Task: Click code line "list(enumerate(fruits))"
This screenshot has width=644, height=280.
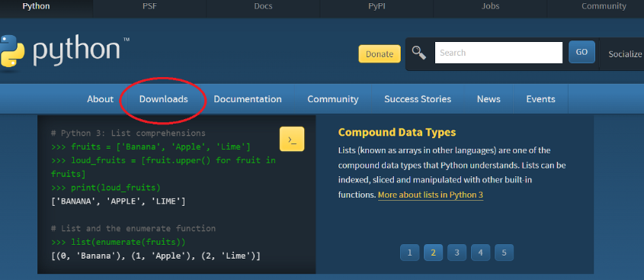Action: pos(118,242)
